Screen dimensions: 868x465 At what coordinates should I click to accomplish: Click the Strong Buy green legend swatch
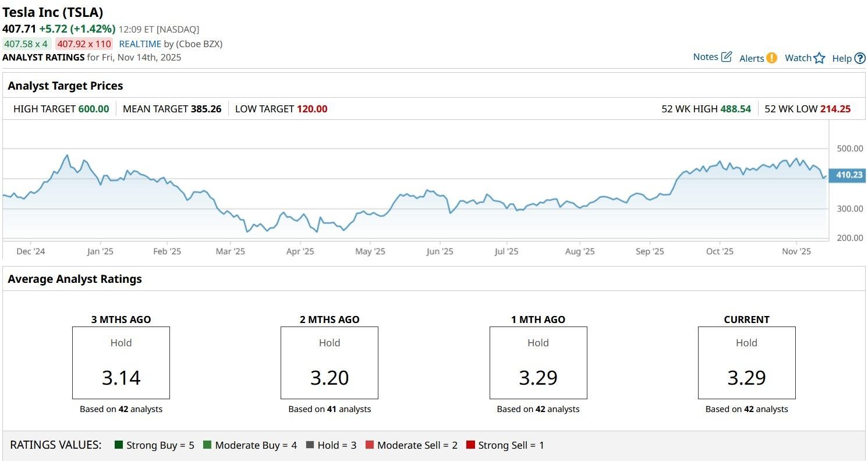[x=119, y=445]
